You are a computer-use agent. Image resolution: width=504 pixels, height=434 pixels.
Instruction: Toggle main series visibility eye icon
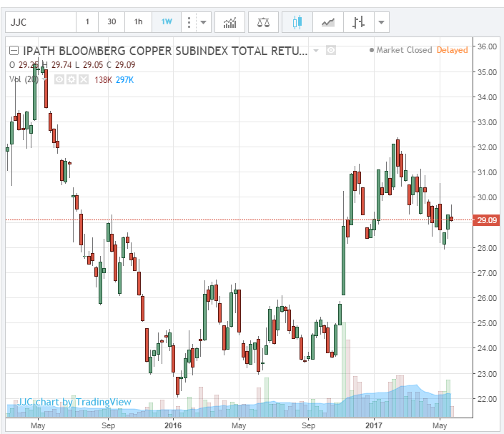pyautogui.click(x=331, y=51)
